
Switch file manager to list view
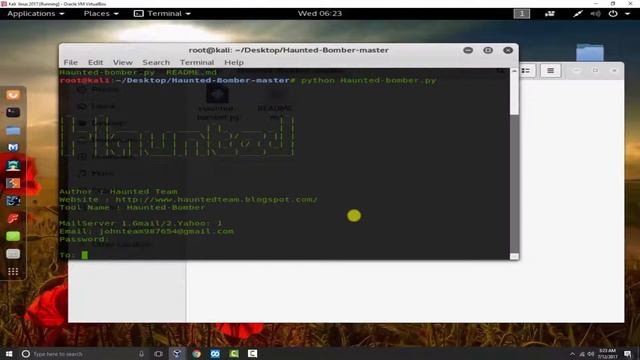(x=526, y=71)
